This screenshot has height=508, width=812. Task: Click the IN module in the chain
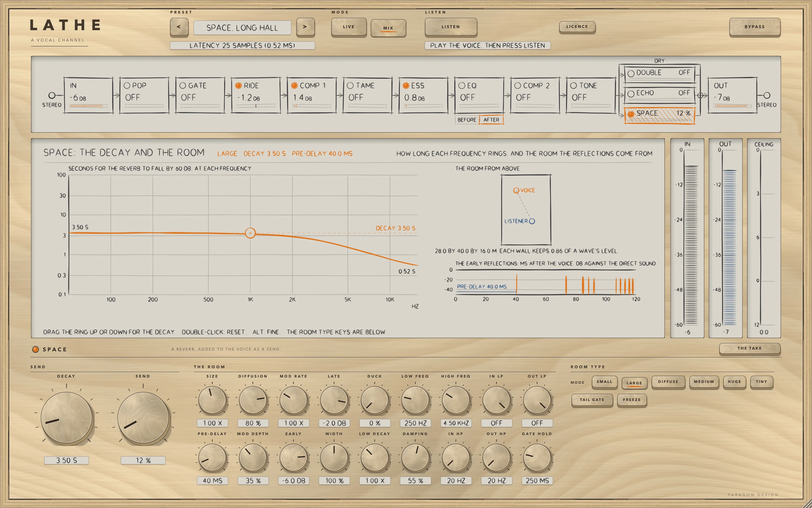tap(89, 96)
